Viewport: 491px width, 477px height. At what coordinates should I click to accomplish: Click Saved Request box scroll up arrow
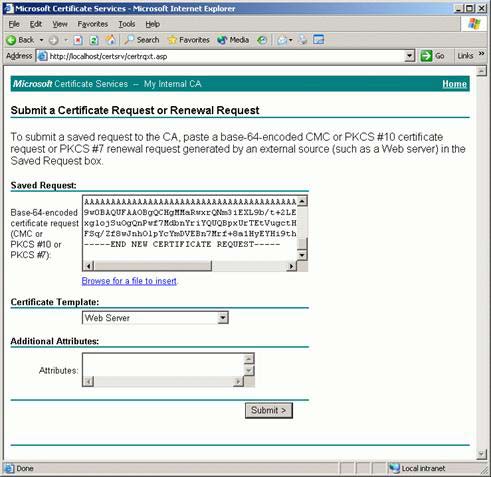pyautogui.click(x=302, y=201)
